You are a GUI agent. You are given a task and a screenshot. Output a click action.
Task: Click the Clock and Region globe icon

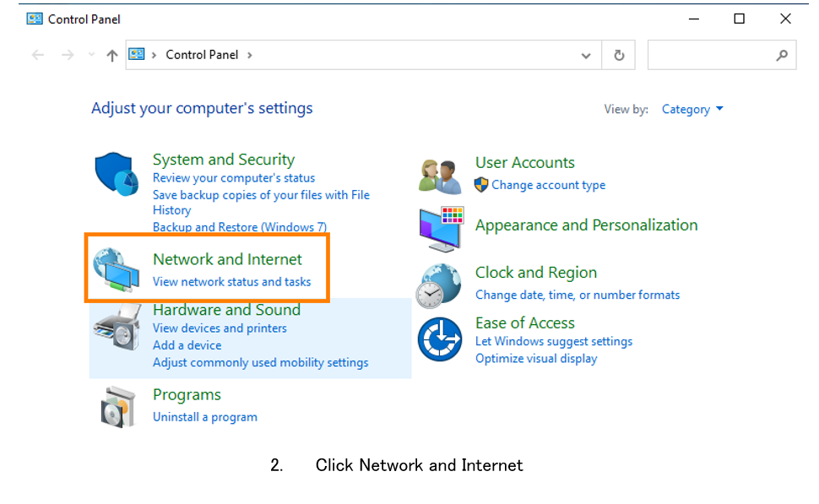pos(439,285)
